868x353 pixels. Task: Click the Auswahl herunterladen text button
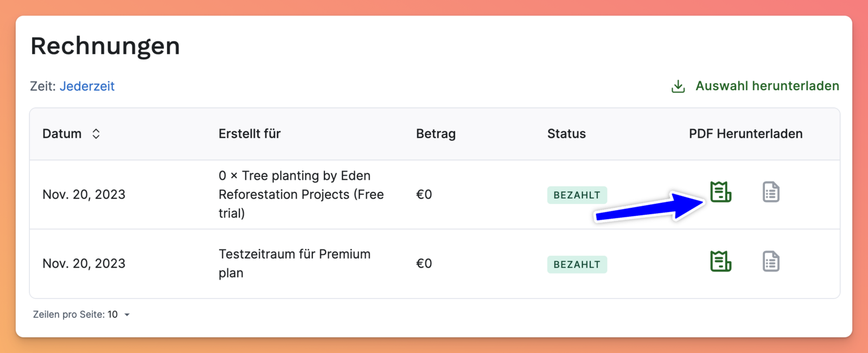767,86
